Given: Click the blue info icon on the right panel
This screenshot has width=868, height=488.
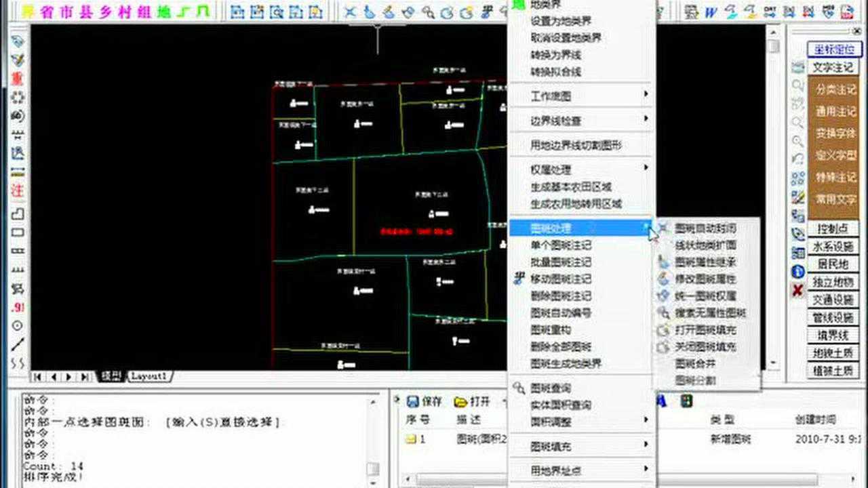Looking at the screenshot, I should coord(797,270).
